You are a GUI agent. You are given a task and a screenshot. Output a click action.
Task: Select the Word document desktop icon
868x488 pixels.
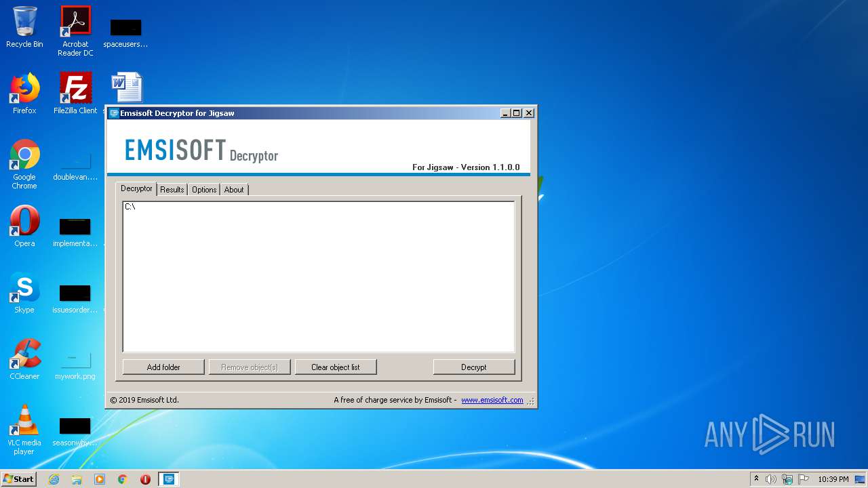[x=127, y=88]
